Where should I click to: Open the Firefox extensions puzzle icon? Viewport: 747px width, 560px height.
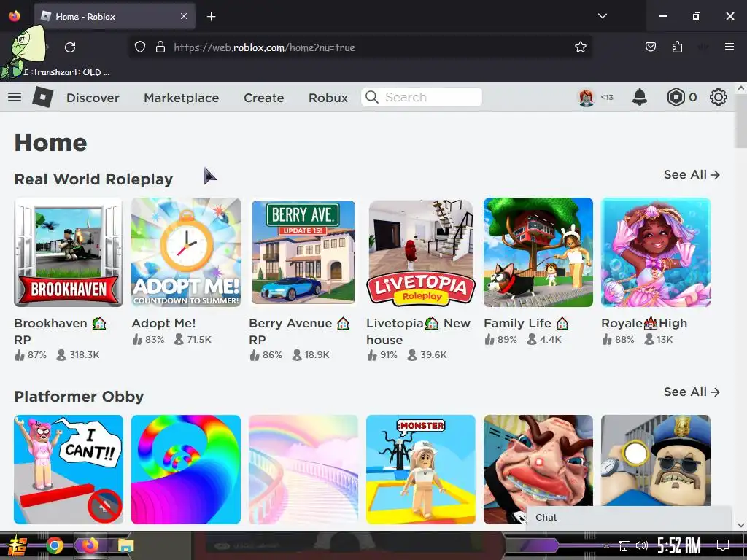click(x=677, y=47)
